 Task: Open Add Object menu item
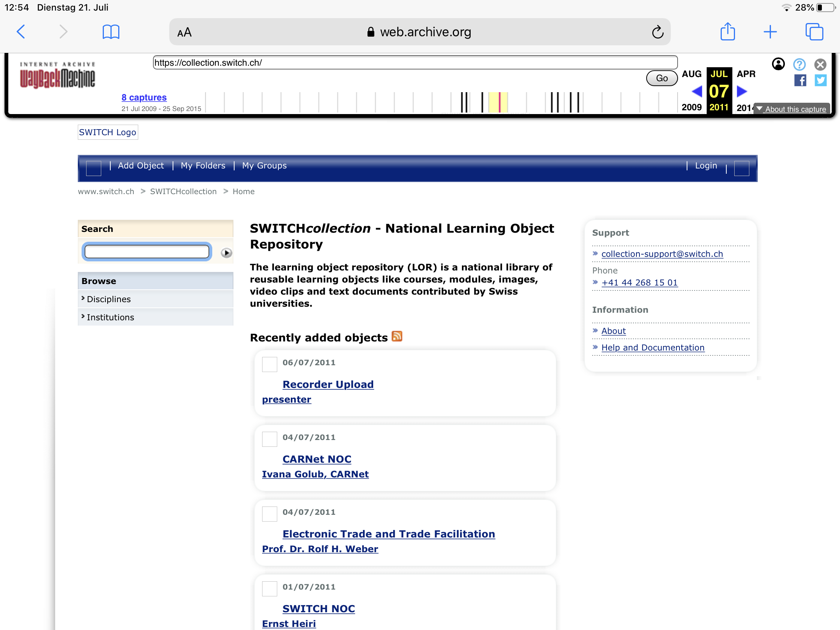[x=141, y=165]
